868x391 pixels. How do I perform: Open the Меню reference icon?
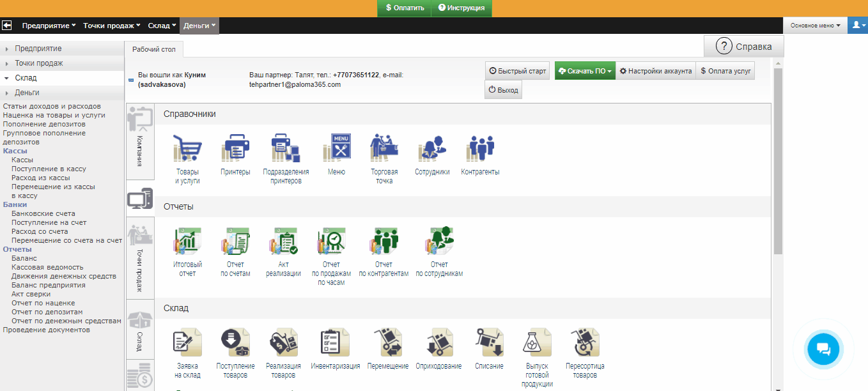[336, 149]
